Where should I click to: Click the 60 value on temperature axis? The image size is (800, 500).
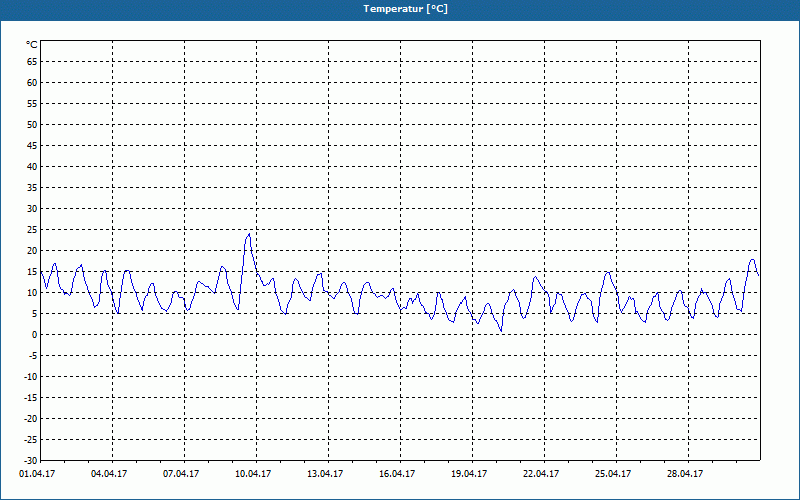[32, 83]
